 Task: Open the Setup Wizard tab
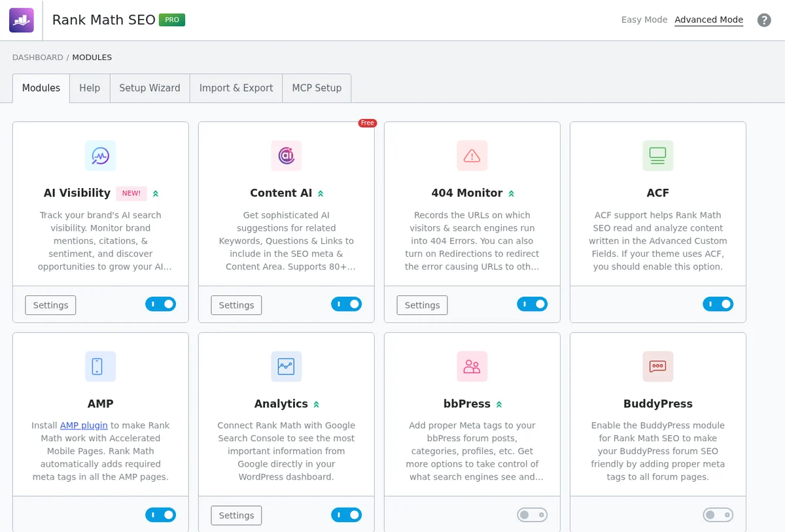click(150, 88)
